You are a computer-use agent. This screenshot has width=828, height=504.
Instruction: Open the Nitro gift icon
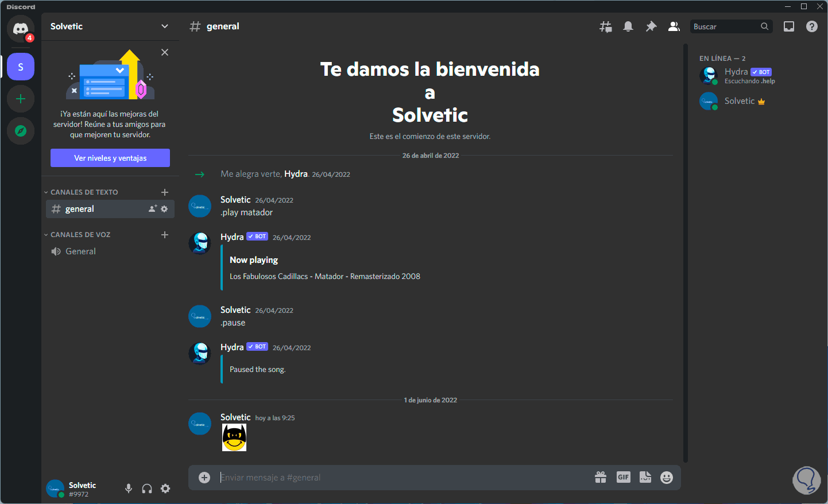click(x=601, y=478)
